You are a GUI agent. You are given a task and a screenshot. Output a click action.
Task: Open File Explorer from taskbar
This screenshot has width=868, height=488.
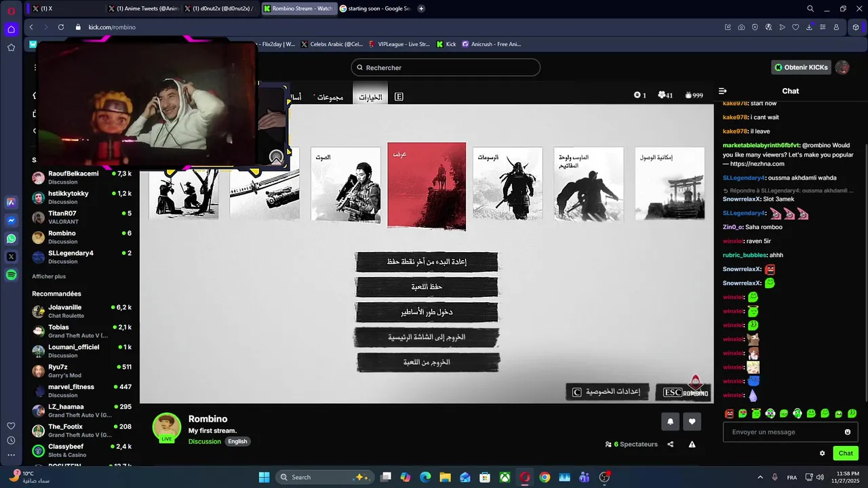click(445, 477)
